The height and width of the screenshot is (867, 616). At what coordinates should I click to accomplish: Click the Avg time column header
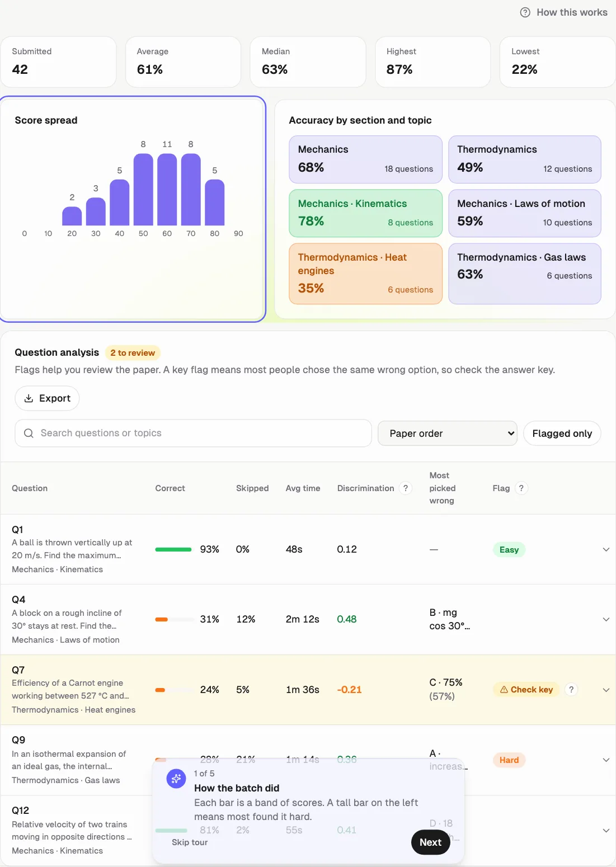(x=303, y=488)
